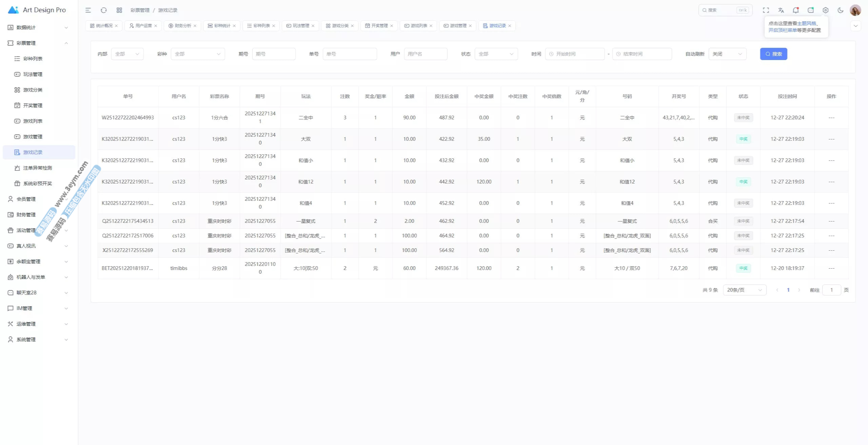Click the sidebar collapse menu icon
Screen dimensions: 868x445
point(88,10)
